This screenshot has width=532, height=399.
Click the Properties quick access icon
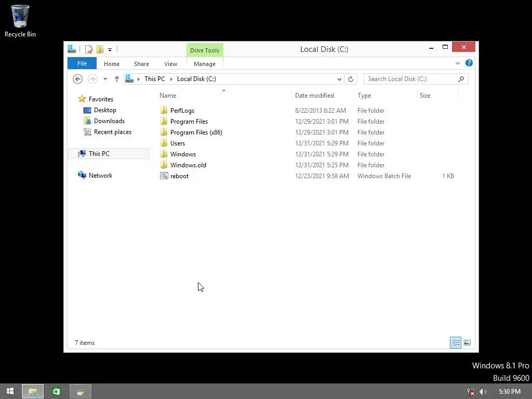pos(88,49)
